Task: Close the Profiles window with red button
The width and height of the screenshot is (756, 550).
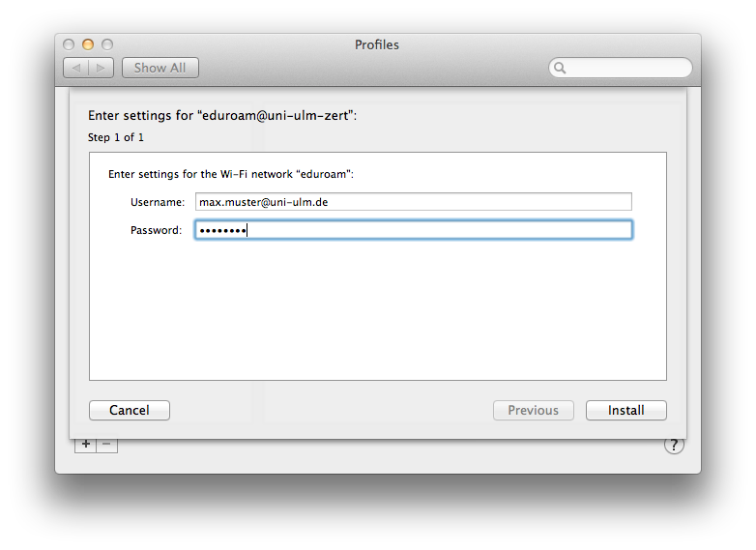Action: 69,44
